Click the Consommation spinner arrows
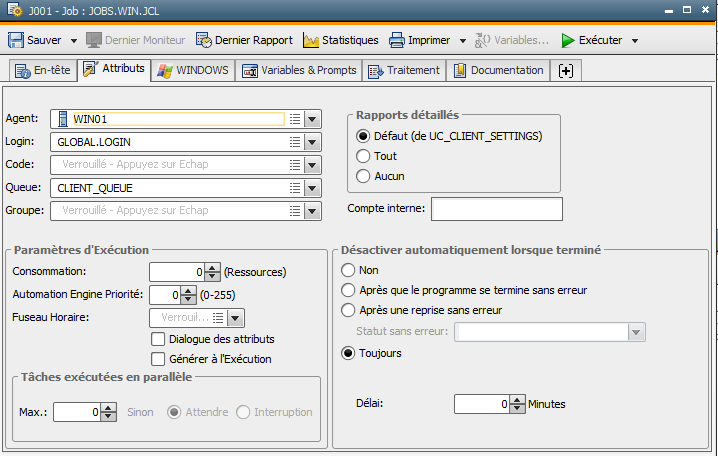 click(212, 272)
